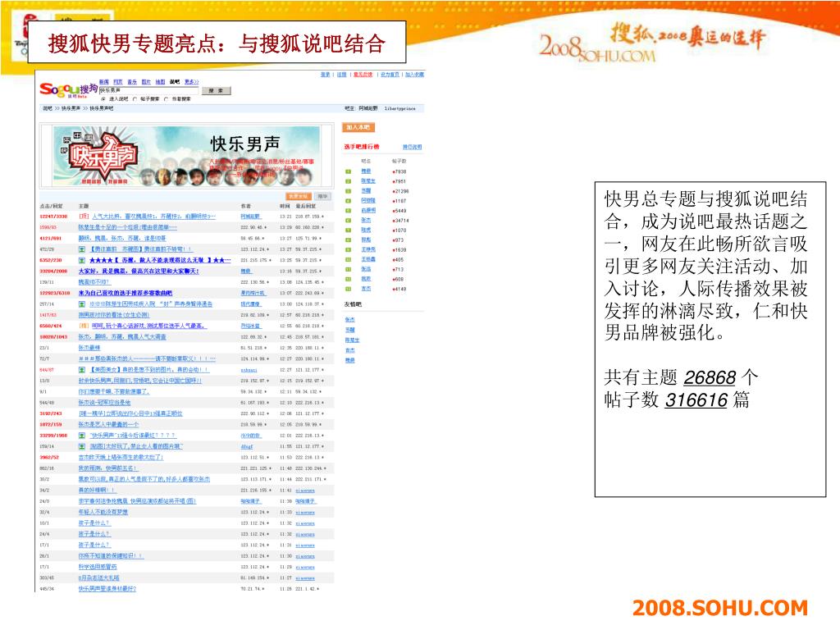Click topic count 26868 in the slide text

[710, 378]
